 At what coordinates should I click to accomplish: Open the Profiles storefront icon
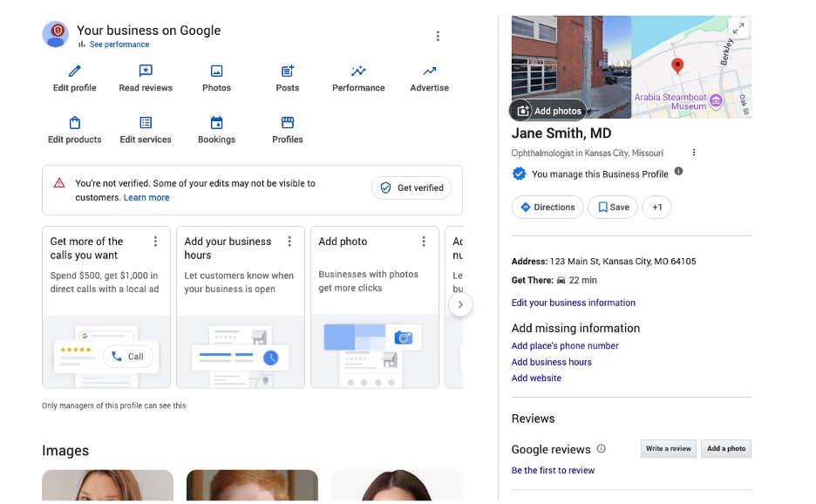(288, 122)
